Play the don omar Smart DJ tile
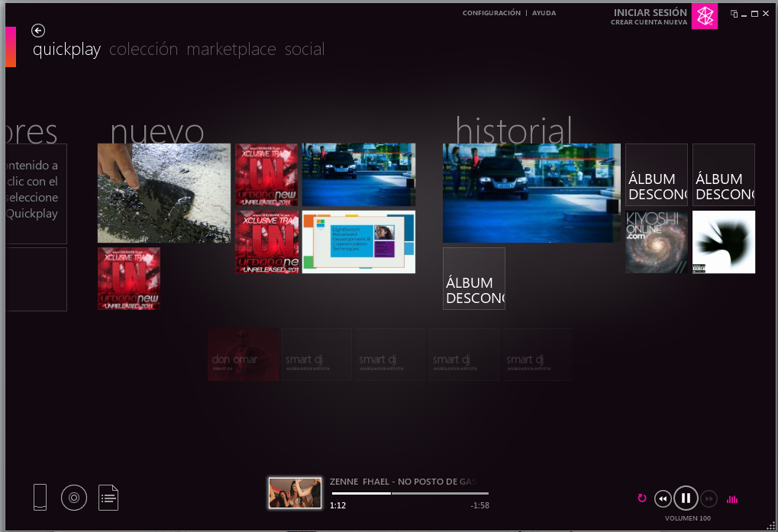 coord(243,354)
